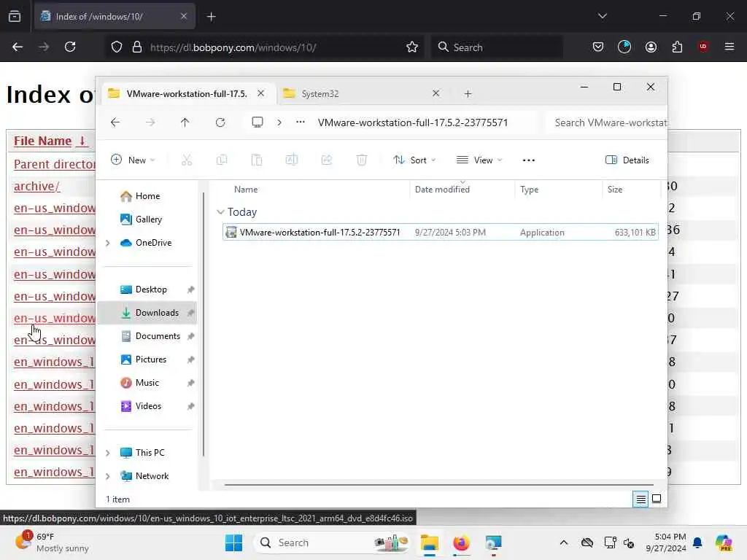The width and height of the screenshot is (747, 560).
Task: Open the archive/ link in browser
Action: (x=36, y=186)
